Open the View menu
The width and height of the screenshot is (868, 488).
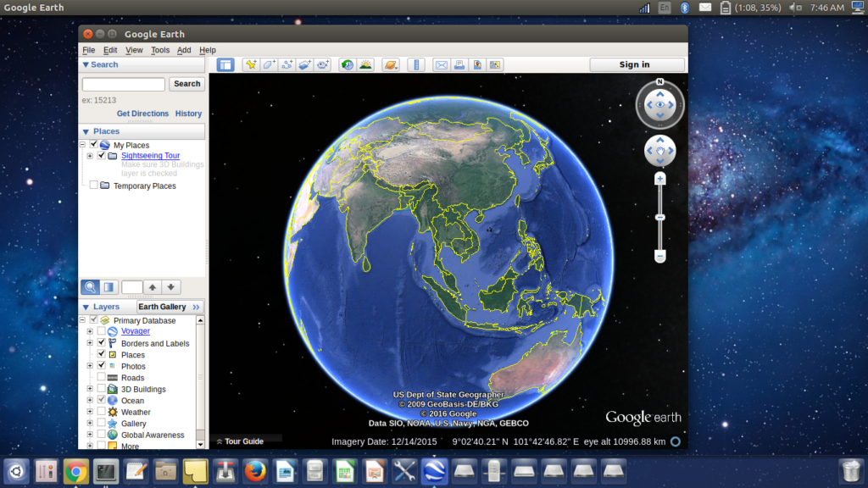pyautogui.click(x=134, y=50)
